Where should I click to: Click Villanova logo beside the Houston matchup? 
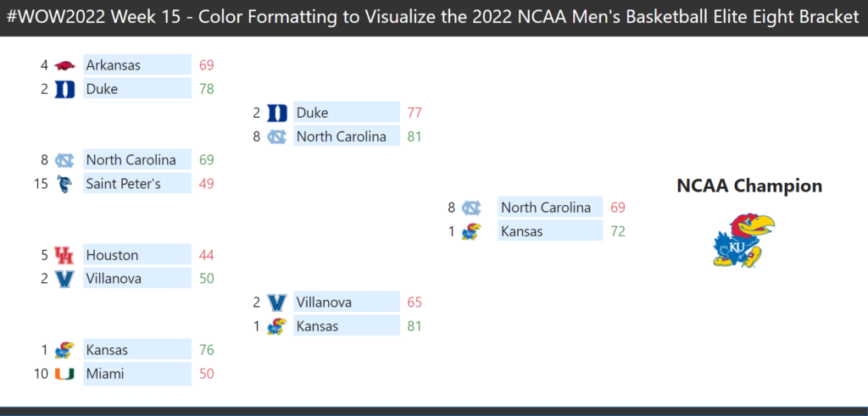64,279
